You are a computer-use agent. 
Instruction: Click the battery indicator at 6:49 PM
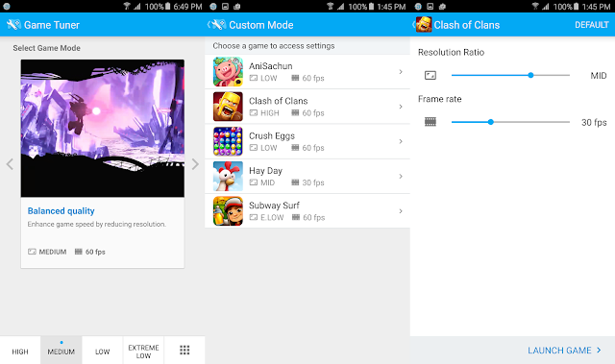tap(168, 7)
